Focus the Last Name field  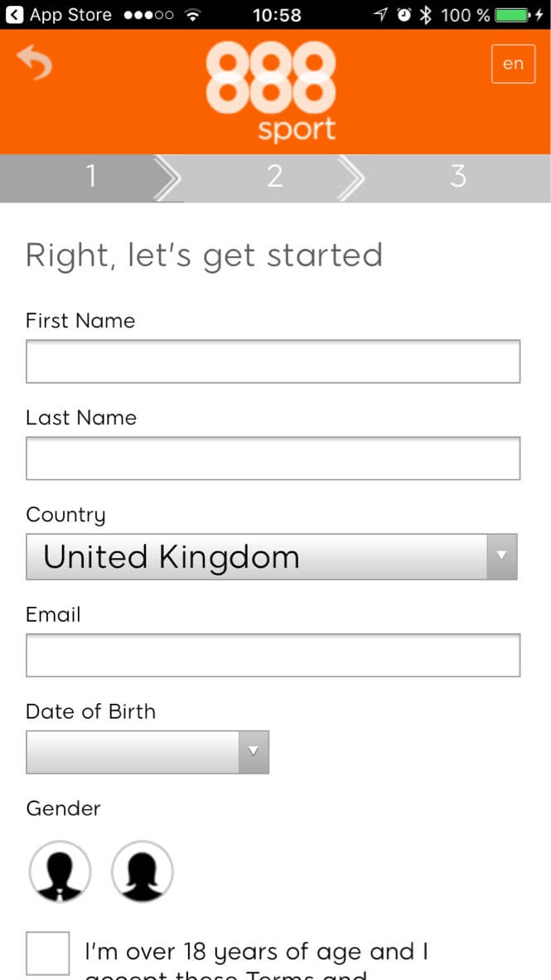[273, 458]
